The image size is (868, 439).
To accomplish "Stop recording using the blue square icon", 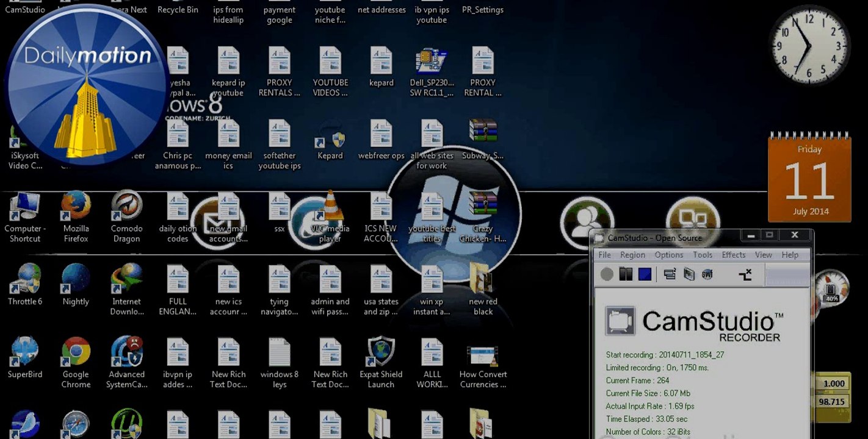I will (x=645, y=274).
